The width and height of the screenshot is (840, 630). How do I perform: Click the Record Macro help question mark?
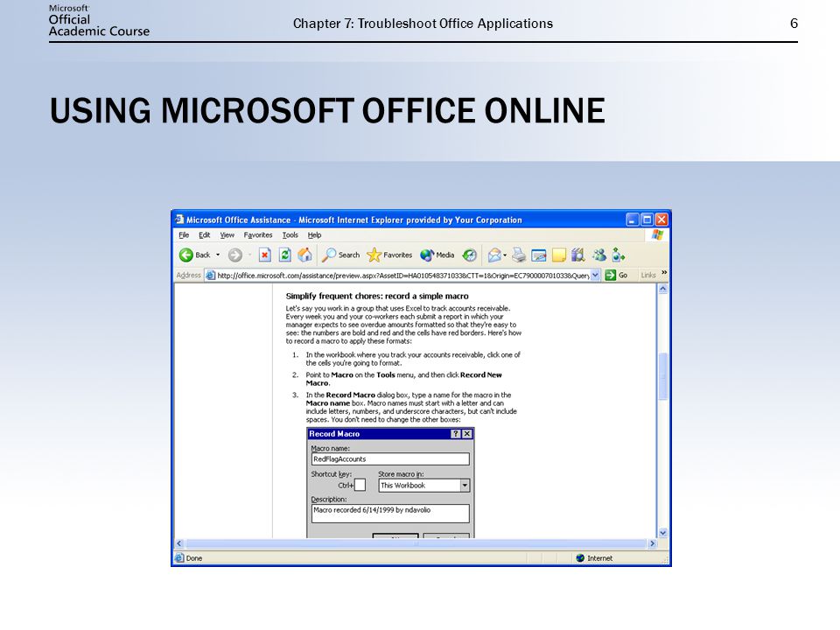pyautogui.click(x=455, y=434)
